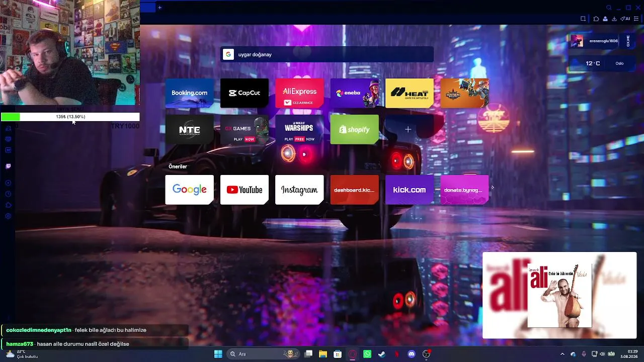Click the taskbar Ara search box

[x=263, y=354]
